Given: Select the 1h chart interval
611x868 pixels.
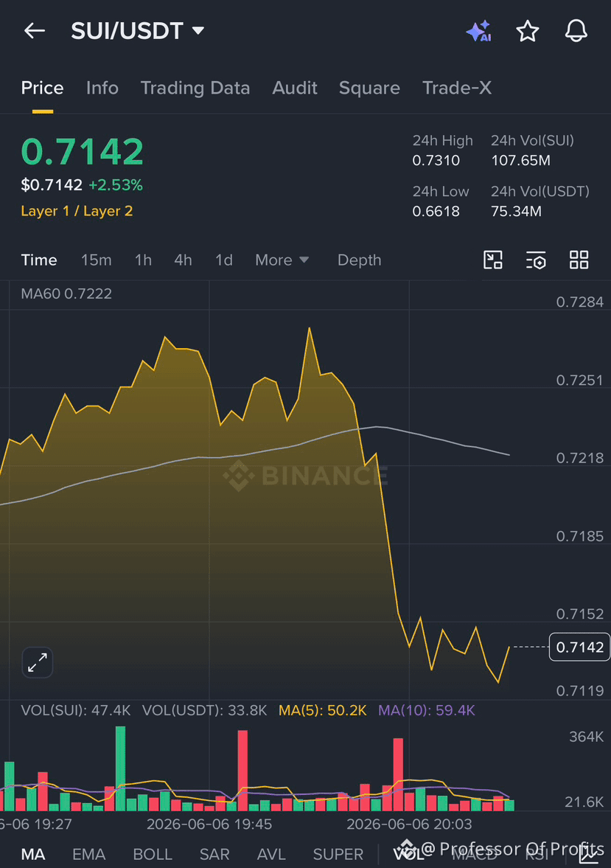Looking at the screenshot, I should click(143, 260).
